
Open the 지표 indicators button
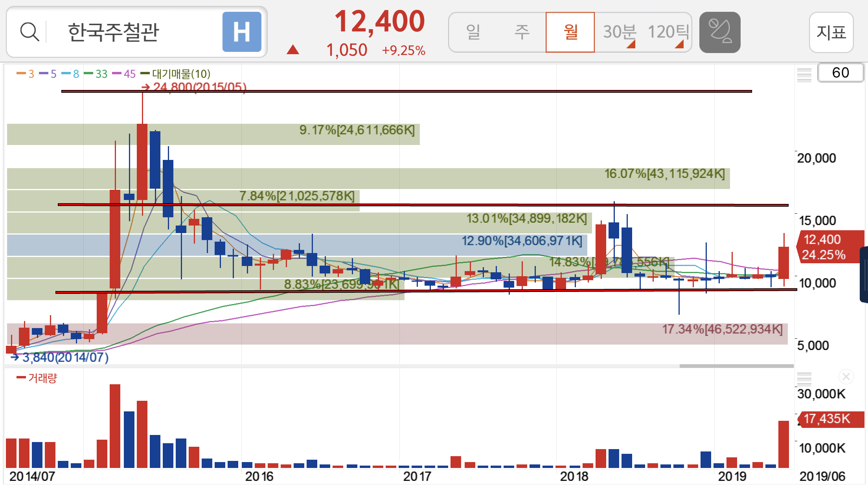pos(831,32)
